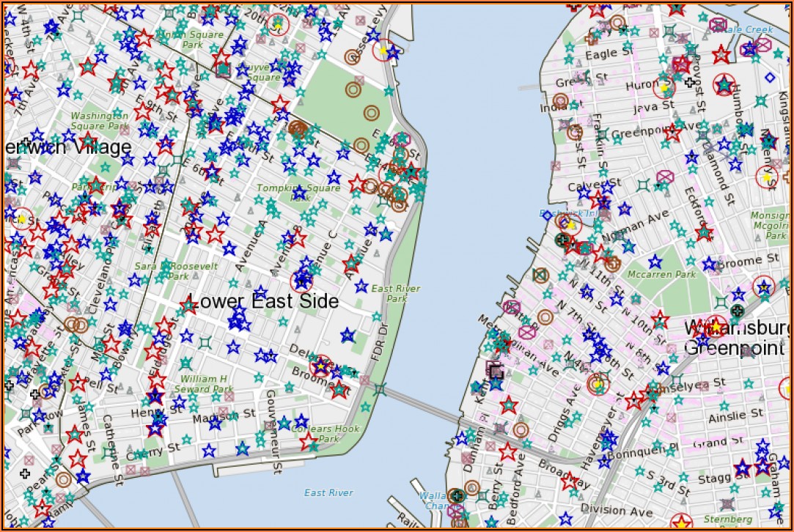Click the yellow star marker on Delancey St

point(320,366)
